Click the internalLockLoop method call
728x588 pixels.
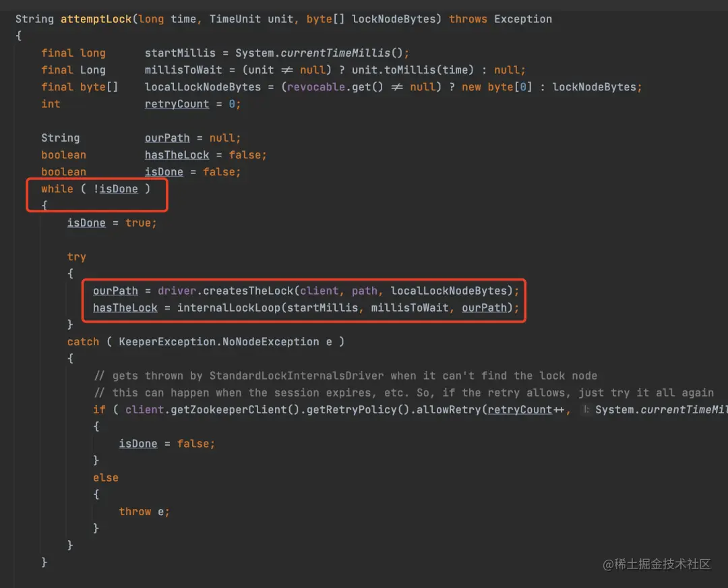pyautogui.click(x=229, y=308)
